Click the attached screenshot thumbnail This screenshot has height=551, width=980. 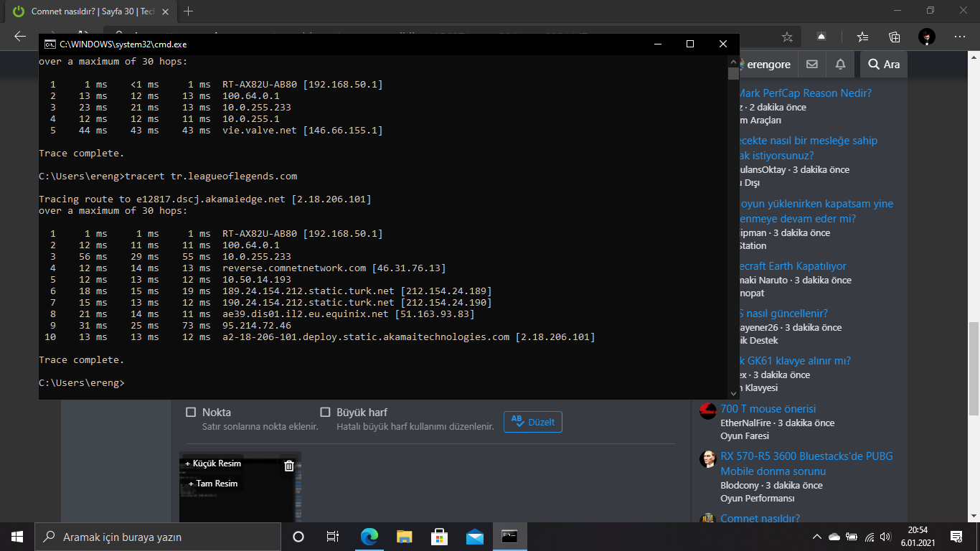point(240,487)
